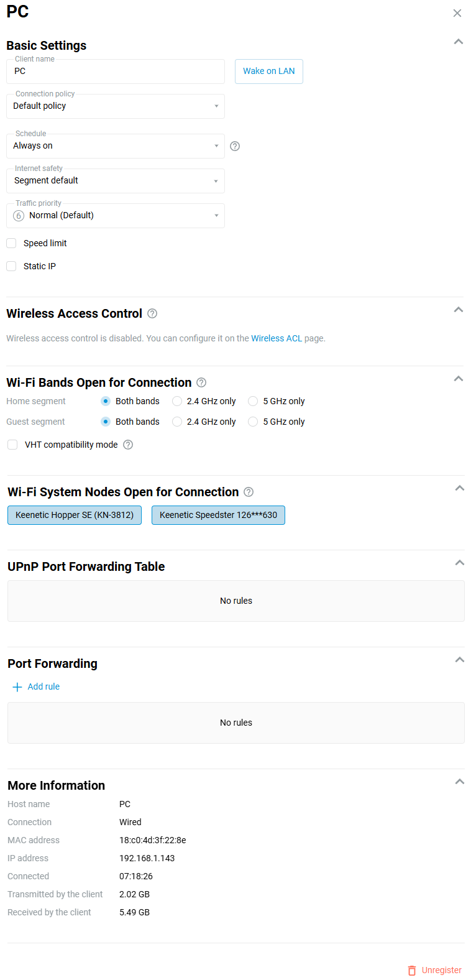
Task: Open Wi-Fi Bands Open for Connection help
Action: point(201,382)
